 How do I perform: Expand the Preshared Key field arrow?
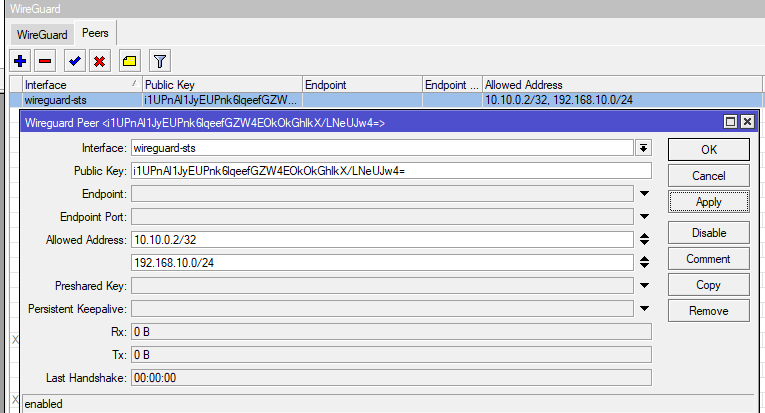[644, 285]
